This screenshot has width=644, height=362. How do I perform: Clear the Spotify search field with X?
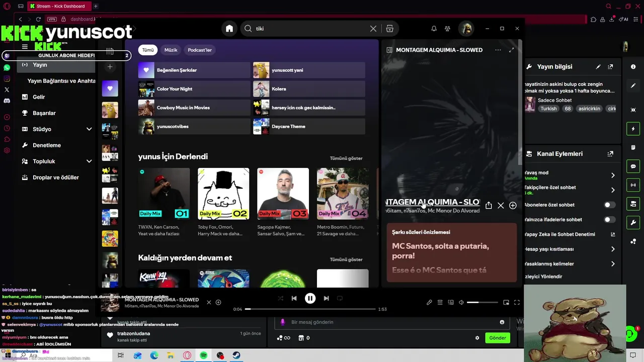[373, 29]
